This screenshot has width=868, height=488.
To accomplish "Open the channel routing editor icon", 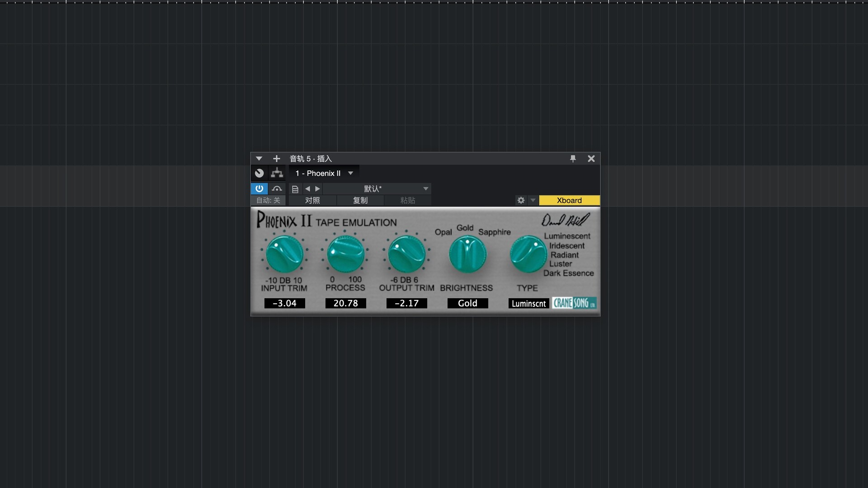I will click(277, 173).
